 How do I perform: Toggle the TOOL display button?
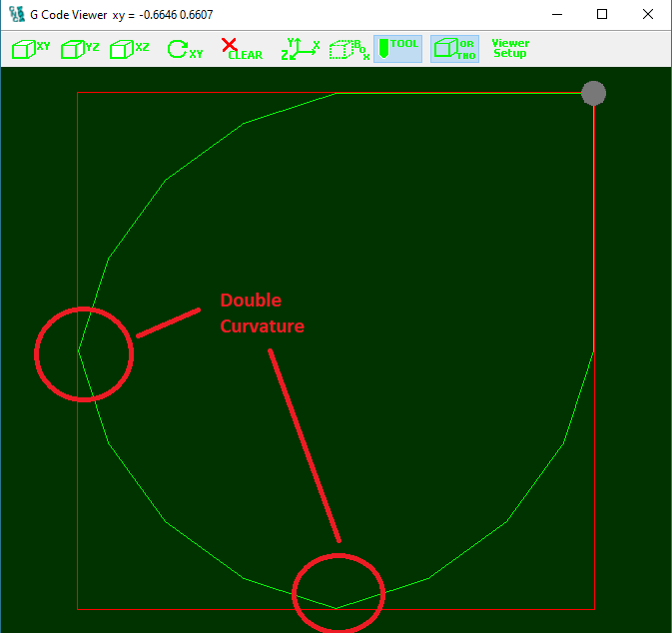(398, 49)
